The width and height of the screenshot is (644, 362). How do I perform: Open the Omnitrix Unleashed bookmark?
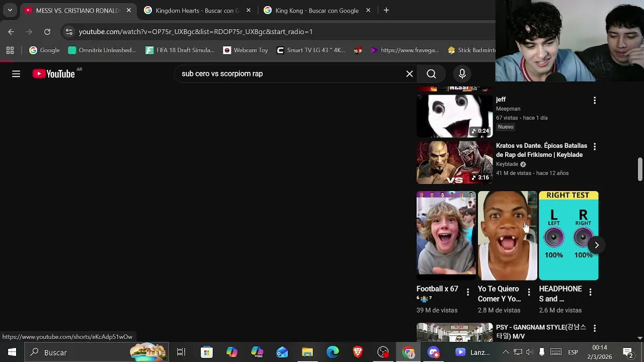click(x=102, y=50)
